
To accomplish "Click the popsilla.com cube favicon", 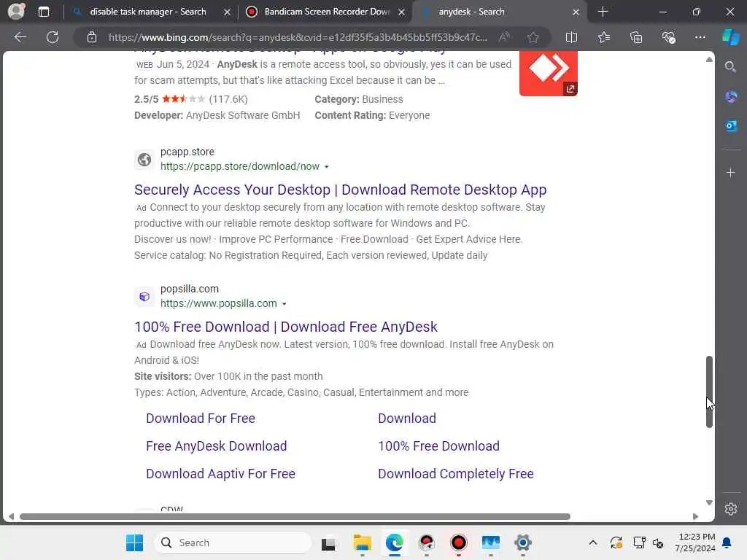I will (x=144, y=297).
